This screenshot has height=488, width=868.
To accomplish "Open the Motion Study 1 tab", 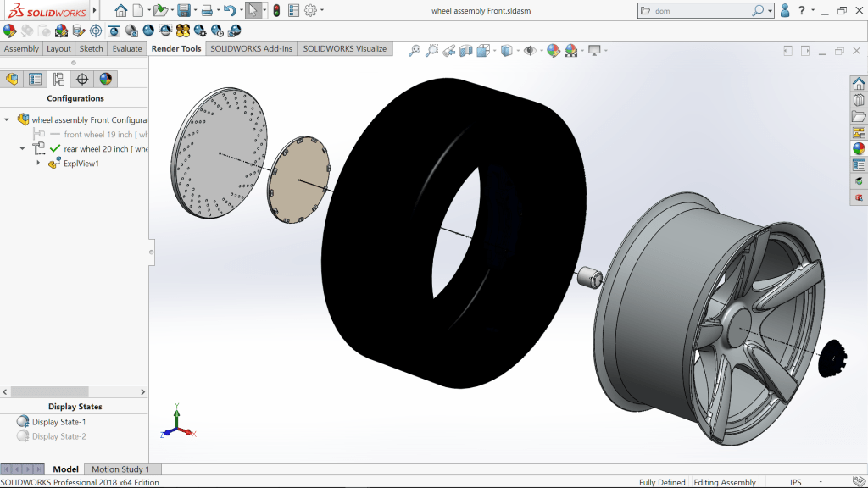I will click(x=120, y=469).
